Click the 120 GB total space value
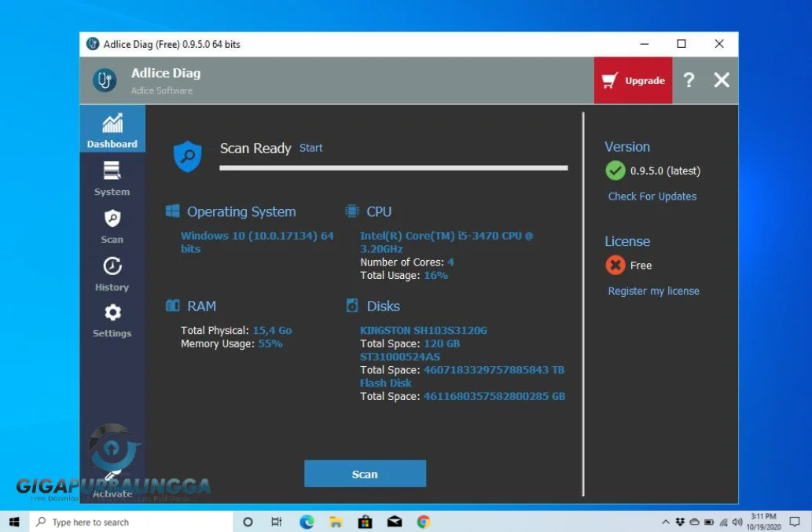Image resolution: width=812 pixels, height=532 pixels. point(442,343)
